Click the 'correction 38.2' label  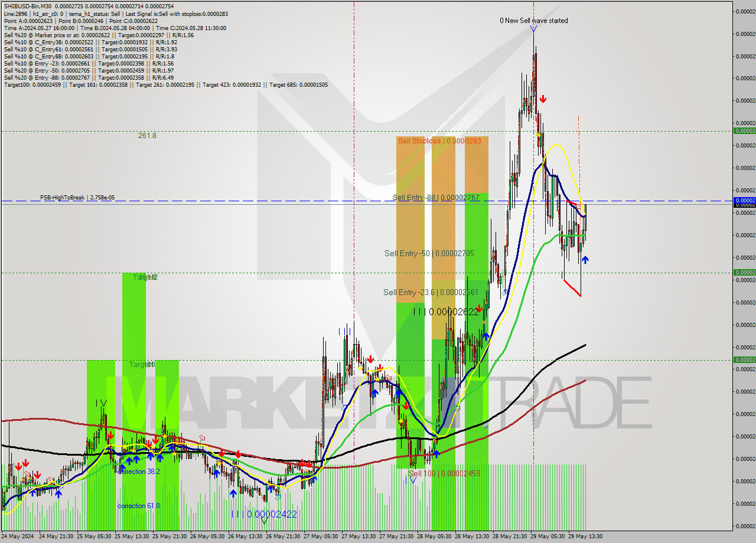138,472
